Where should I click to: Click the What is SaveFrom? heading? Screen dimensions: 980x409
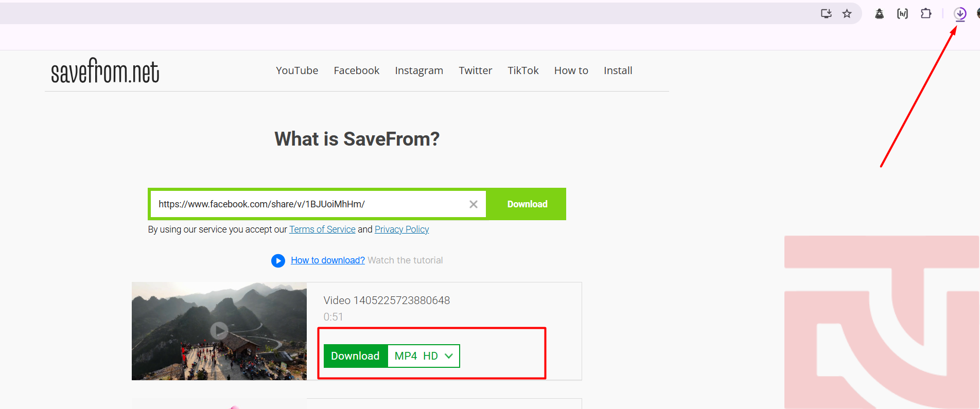click(357, 139)
